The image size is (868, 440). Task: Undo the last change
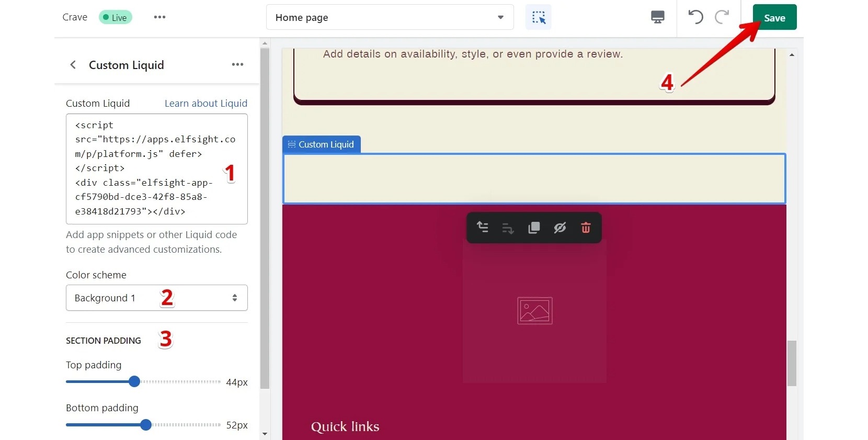[695, 17]
